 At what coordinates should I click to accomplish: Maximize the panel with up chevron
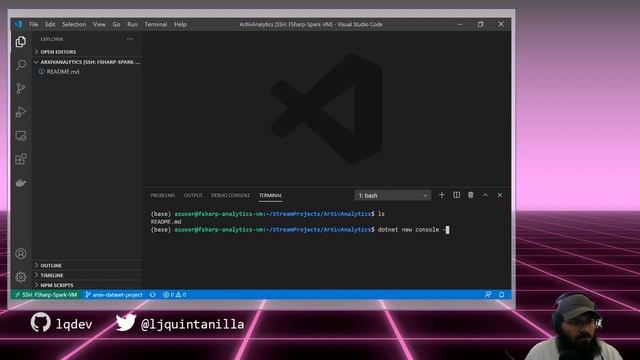[x=485, y=195]
